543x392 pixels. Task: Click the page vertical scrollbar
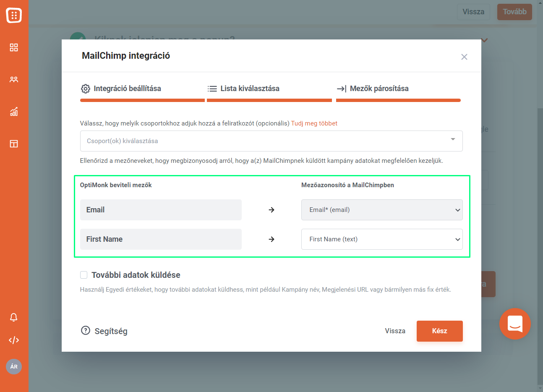point(540,246)
